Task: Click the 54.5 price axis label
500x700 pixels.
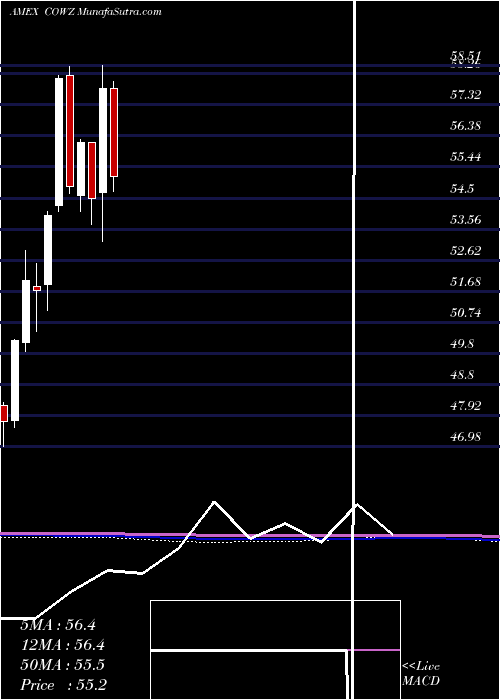Action: (x=462, y=188)
